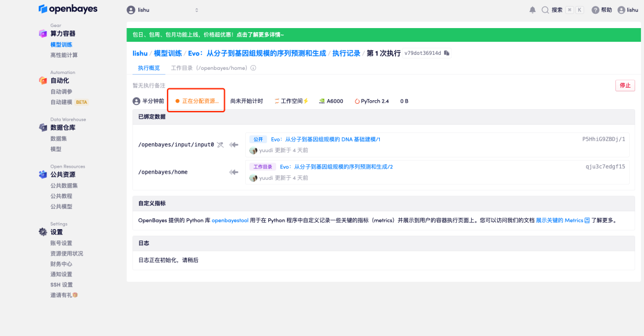Image resolution: width=644 pixels, height=336 pixels.
Task: Click the unlink icon next to input0 path
Action: [220, 144]
